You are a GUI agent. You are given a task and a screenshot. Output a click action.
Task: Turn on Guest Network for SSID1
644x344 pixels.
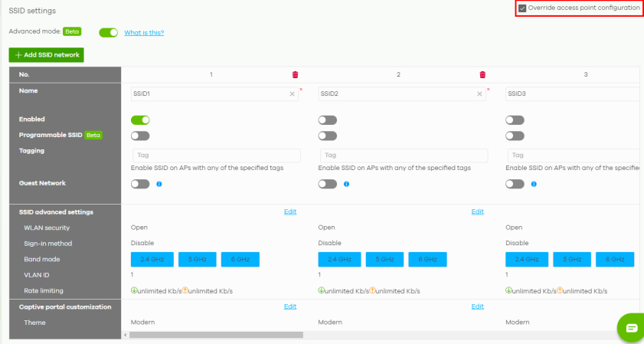140,184
